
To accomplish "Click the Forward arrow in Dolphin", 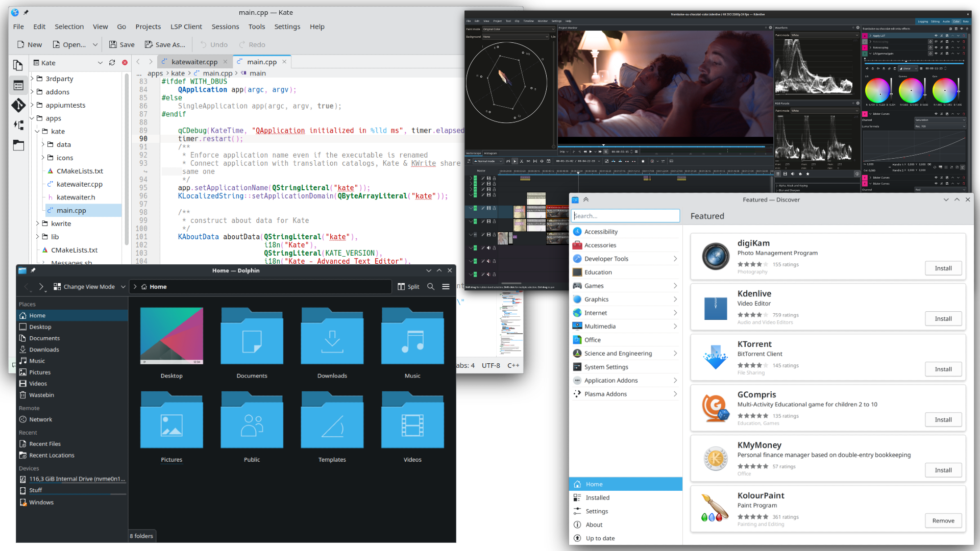I will point(41,287).
